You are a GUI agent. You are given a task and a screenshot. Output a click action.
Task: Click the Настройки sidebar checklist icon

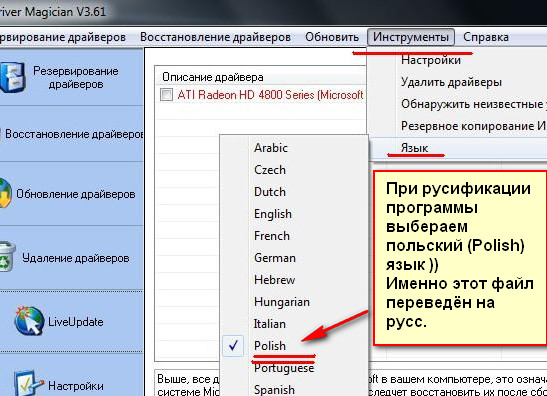[x=28, y=383]
